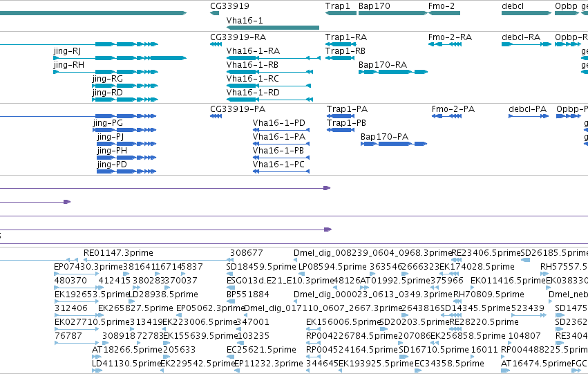Open ESG013d.E21_E10.3prime label
The width and height of the screenshot is (588, 374).
point(280,281)
